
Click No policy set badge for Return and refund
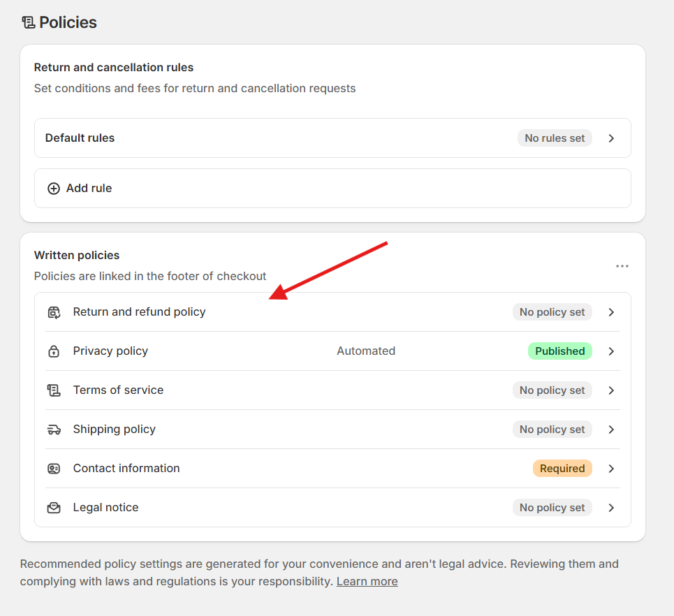(x=552, y=311)
